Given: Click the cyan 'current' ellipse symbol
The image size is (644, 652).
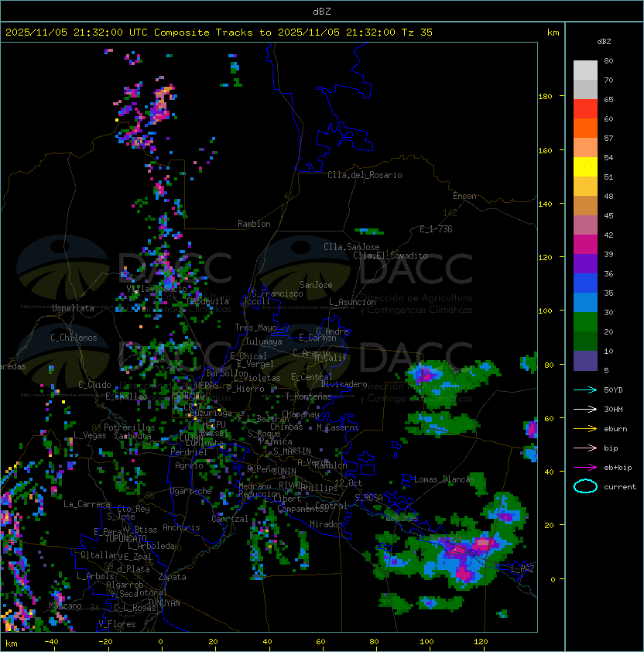Looking at the screenshot, I should 585,486.
